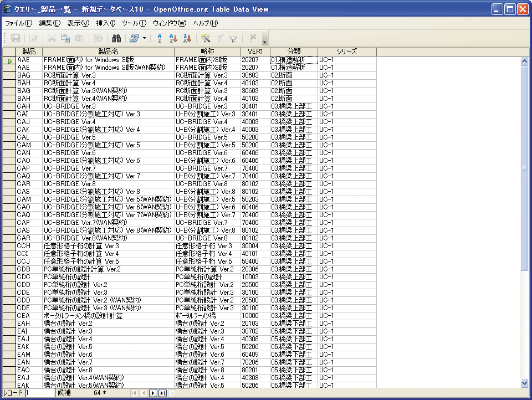Screen dimensions: 532x400
Task: Click VER1 cell '10003'
Action: pos(255,277)
